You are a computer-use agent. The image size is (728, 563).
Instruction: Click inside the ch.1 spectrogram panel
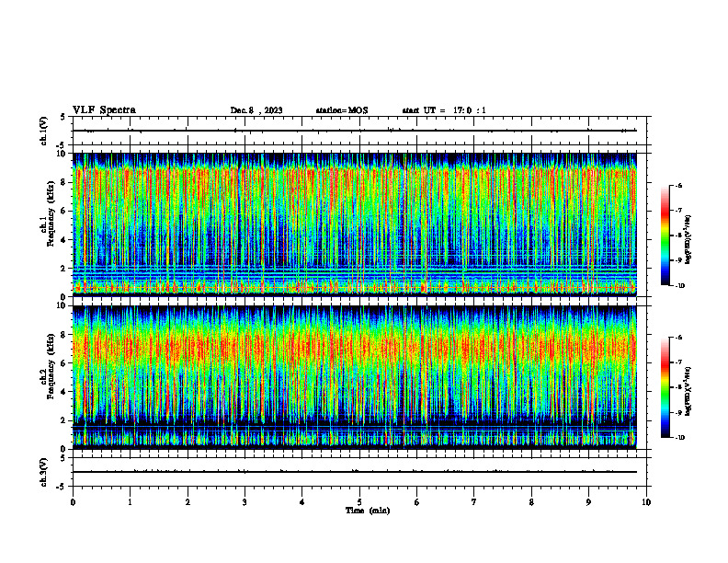click(354, 224)
